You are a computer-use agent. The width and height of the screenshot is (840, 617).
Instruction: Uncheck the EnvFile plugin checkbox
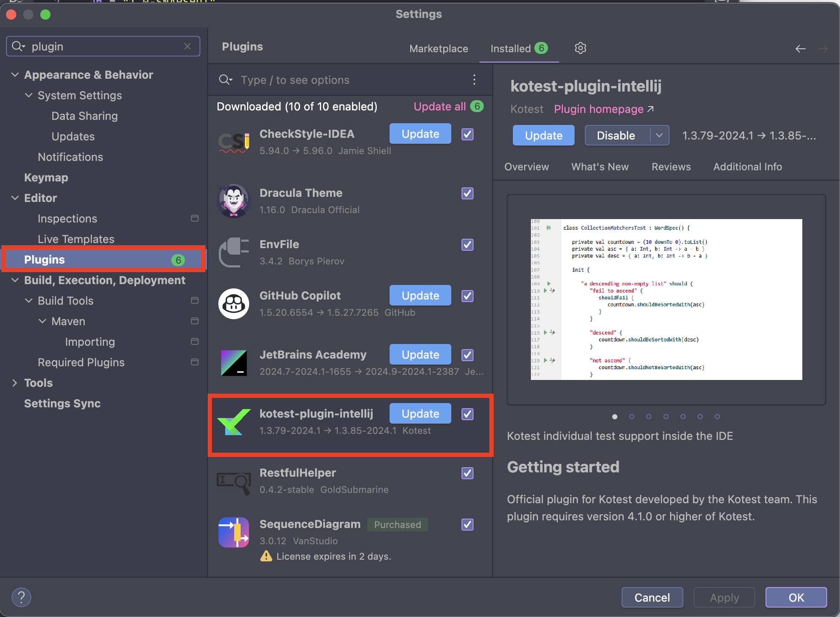467,245
